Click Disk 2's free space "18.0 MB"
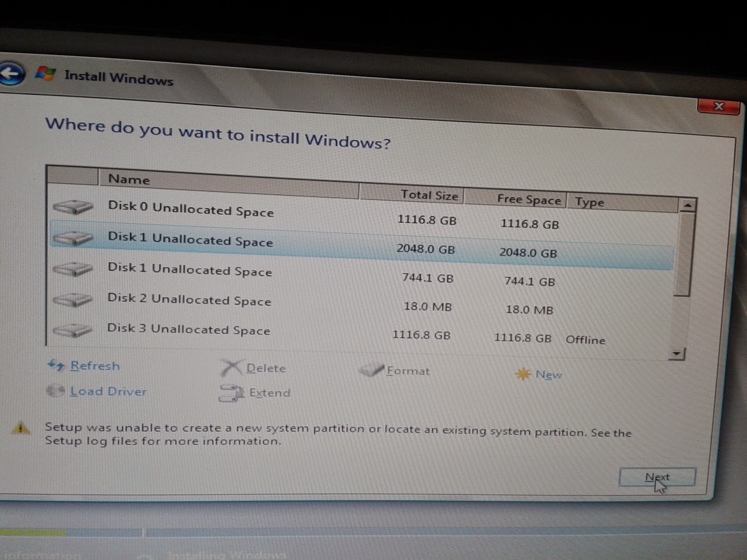 click(x=529, y=310)
